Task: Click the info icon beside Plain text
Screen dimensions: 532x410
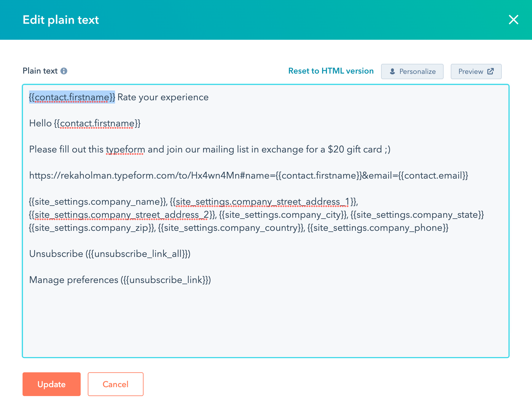Action: [64, 71]
